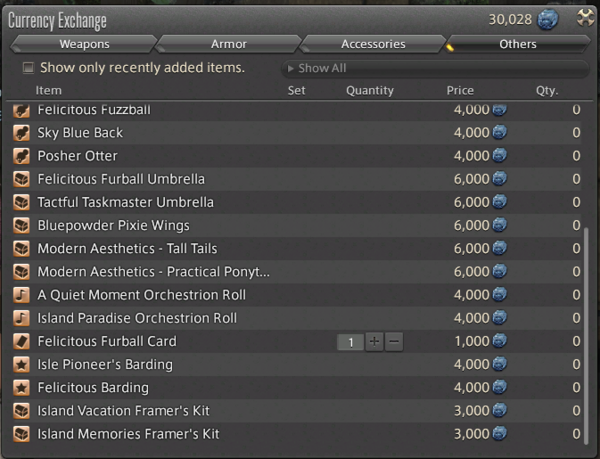Open the Armor tab
The image size is (600, 459).
228,44
